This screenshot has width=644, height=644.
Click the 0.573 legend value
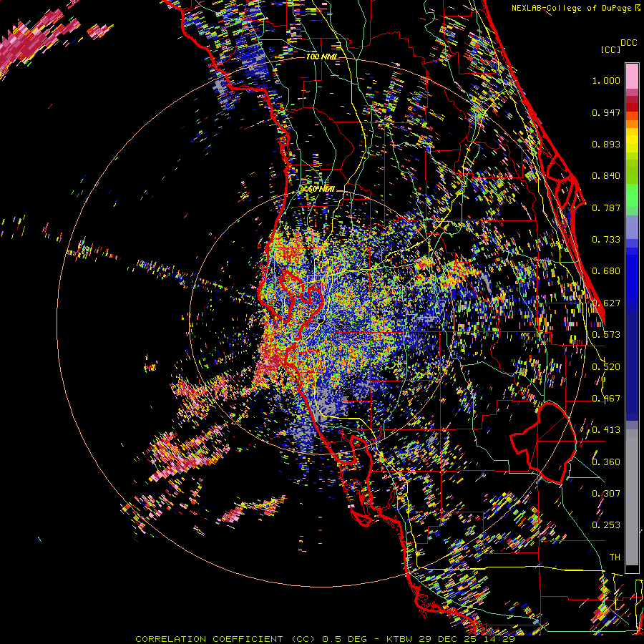606,335
